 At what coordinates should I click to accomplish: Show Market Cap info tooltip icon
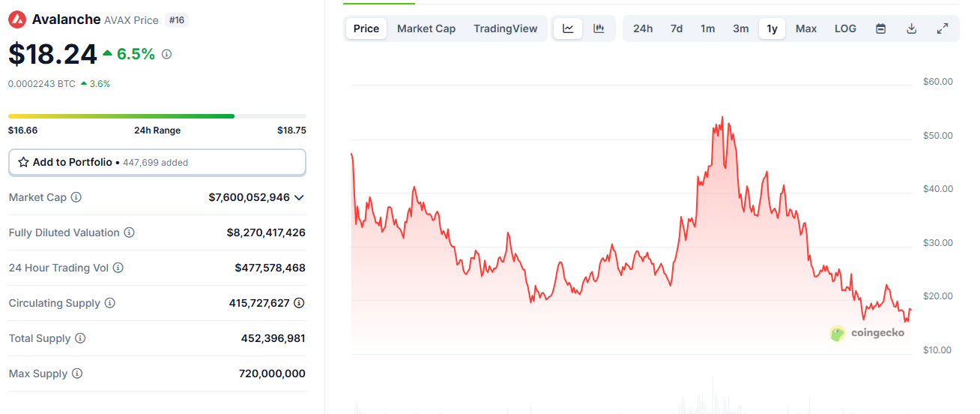coord(76,197)
